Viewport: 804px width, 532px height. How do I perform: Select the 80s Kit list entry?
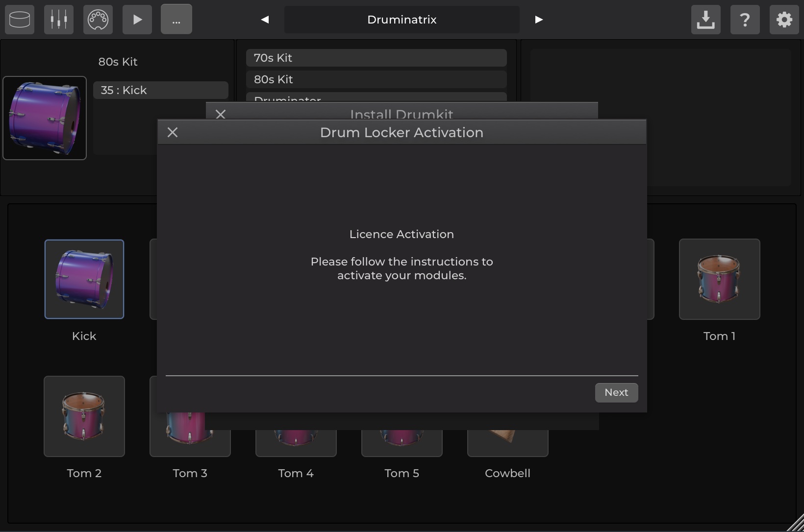pyautogui.click(x=377, y=79)
